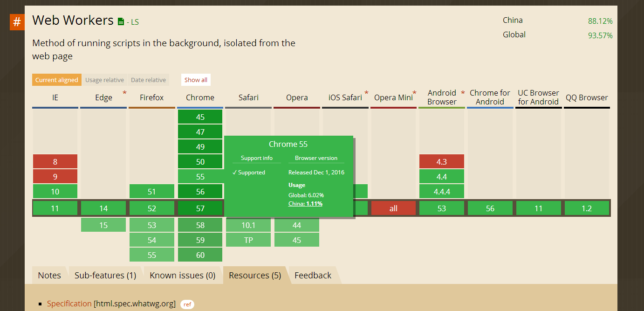Select the Chrome 47 cell
This screenshot has width=644, height=311.
200,132
